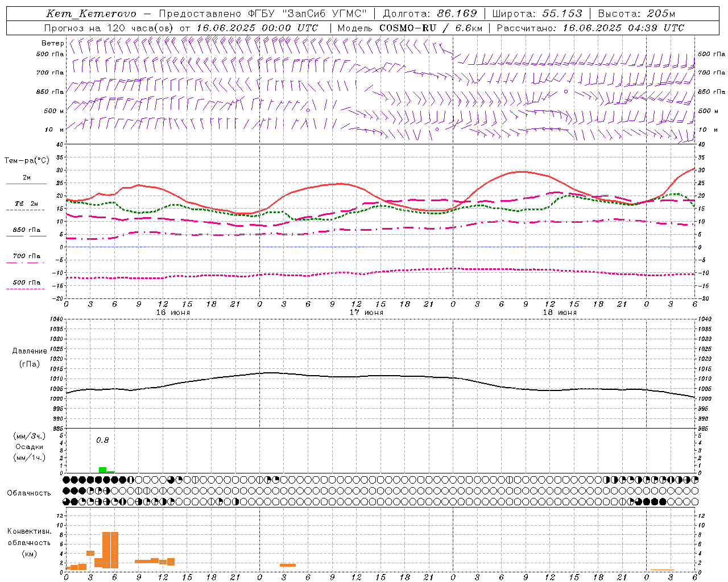This screenshot has width=728, height=582.
Task: Click the solid 2м temperature legend line
Action: (x=26, y=184)
